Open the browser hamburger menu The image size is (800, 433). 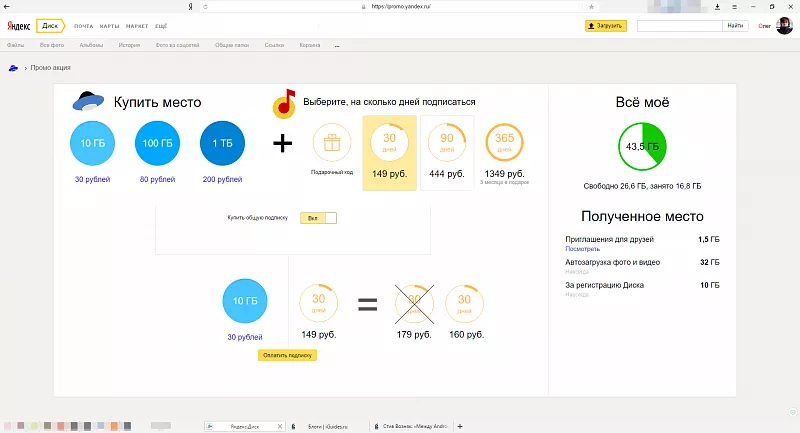tap(735, 7)
